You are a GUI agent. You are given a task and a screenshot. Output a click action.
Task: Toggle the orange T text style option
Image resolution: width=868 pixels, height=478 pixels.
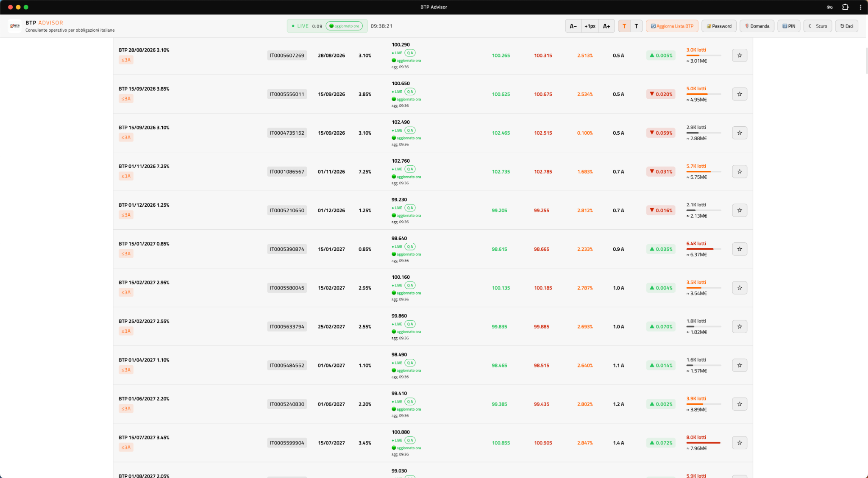tap(624, 26)
